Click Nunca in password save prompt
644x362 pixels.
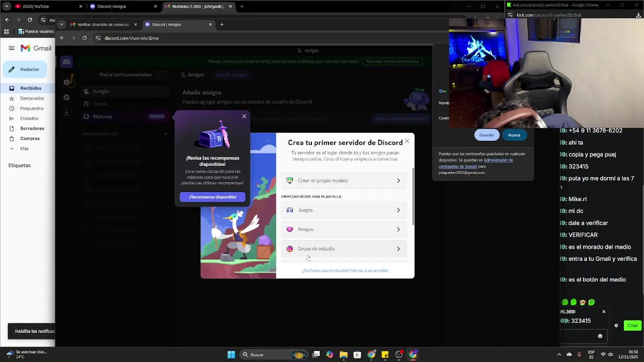(x=514, y=135)
